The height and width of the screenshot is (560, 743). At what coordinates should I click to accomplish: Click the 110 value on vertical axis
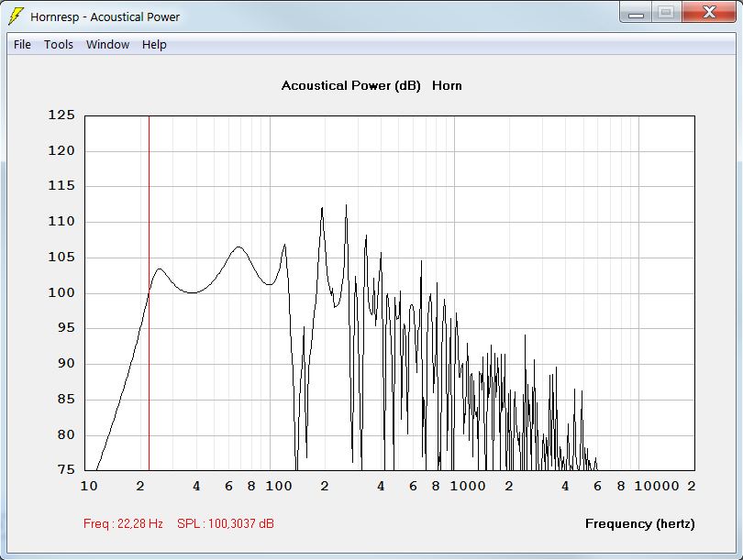click(x=61, y=221)
